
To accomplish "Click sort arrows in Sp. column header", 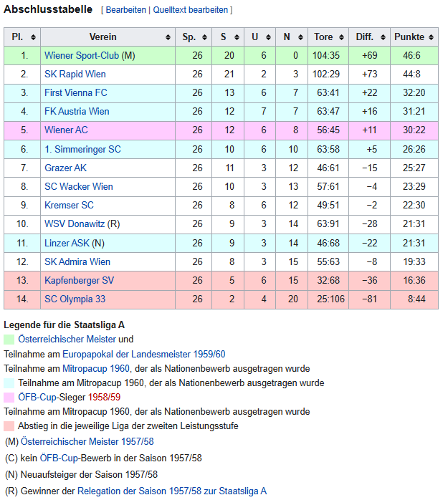I will (x=205, y=37).
